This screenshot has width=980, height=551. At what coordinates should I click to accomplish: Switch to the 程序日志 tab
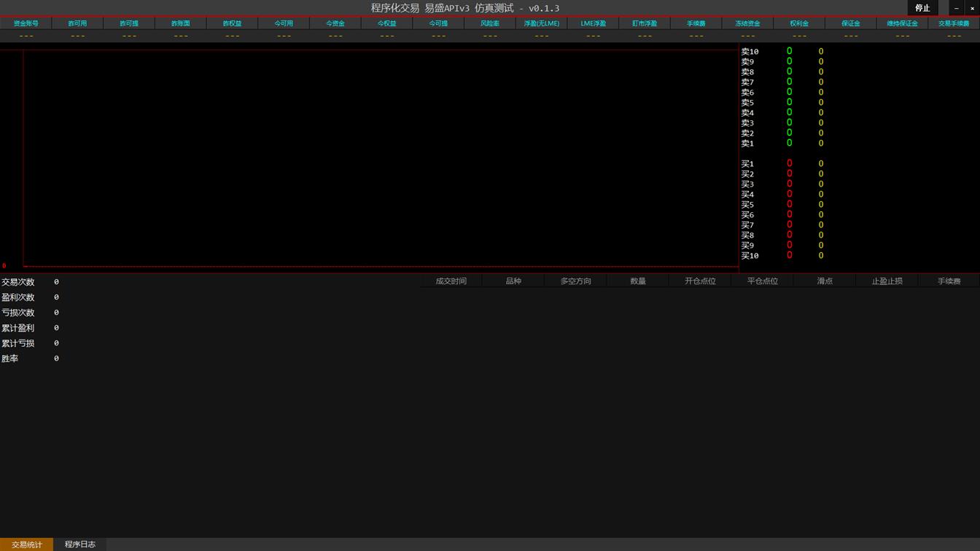coord(80,544)
